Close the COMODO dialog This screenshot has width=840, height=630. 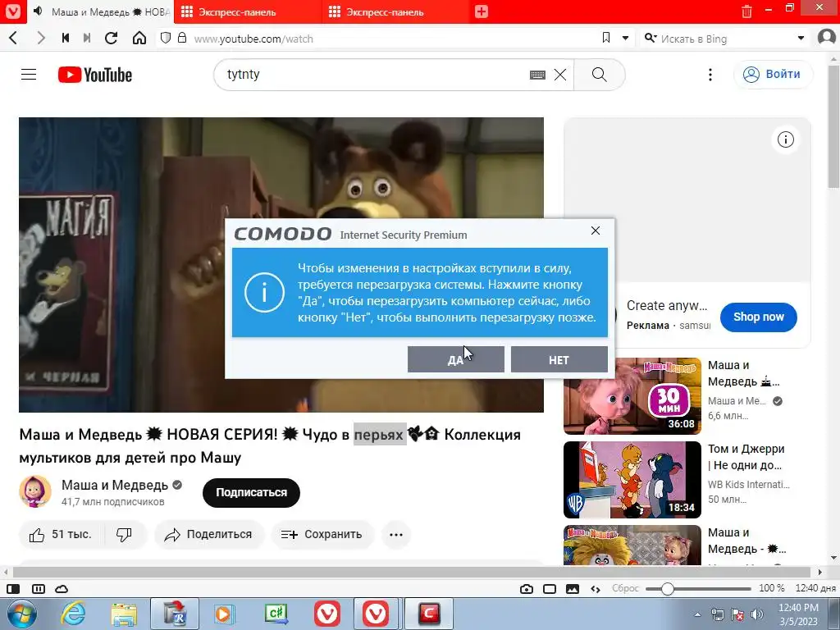click(596, 231)
